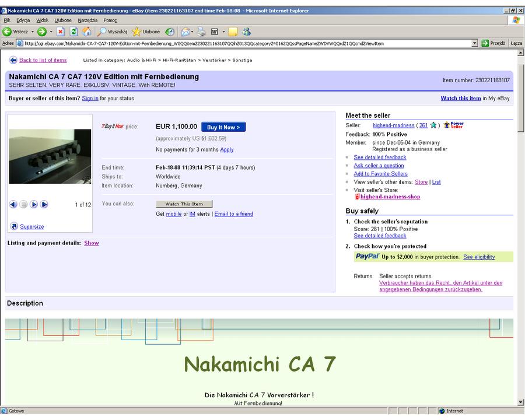Follow the Back to list of items link
This screenshot has height=420, width=525.
[x=43, y=60]
